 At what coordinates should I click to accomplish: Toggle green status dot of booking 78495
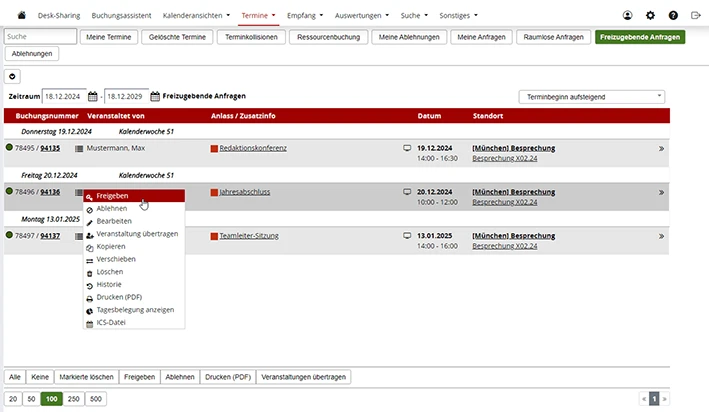pos(9,147)
